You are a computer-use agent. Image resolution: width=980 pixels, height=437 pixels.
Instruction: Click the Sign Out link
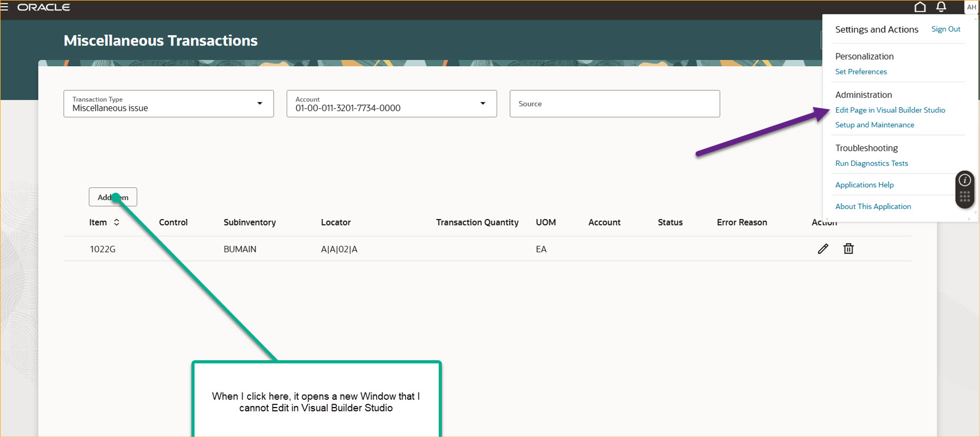click(946, 29)
